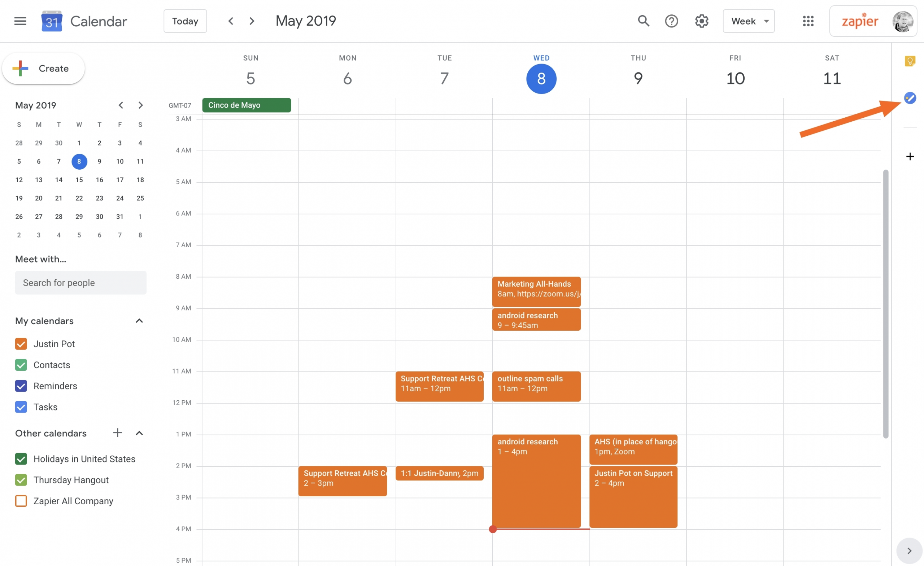The width and height of the screenshot is (924, 566).
Task: Click the Google Apps grid icon
Action: 808,21
